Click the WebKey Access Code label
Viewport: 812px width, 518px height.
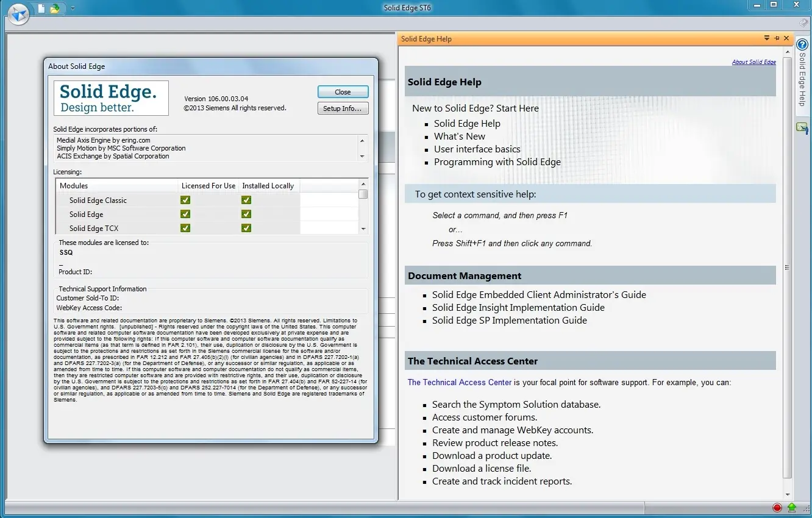tap(90, 308)
